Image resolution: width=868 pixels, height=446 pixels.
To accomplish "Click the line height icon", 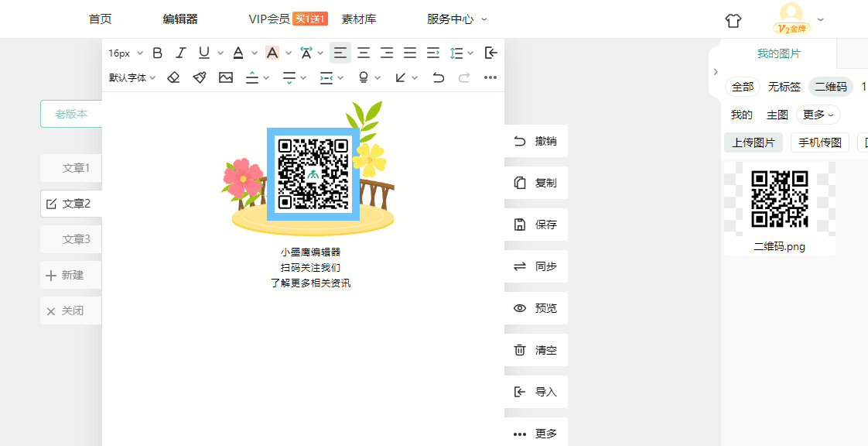I will [x=456, y=53].
